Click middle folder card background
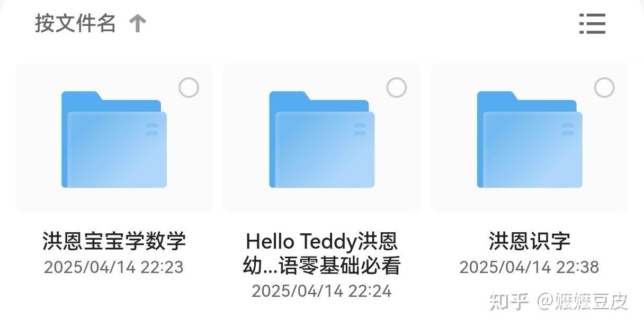 (322, 138)
